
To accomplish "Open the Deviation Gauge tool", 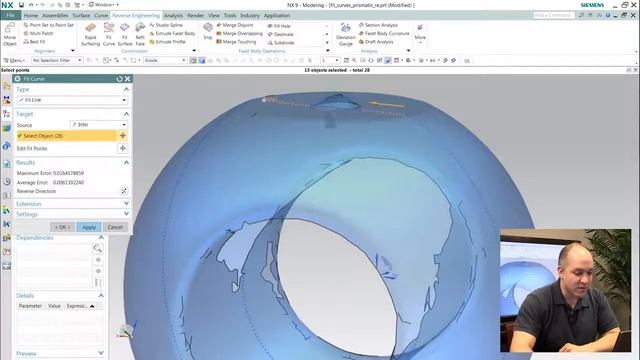I will click(345, 34).
